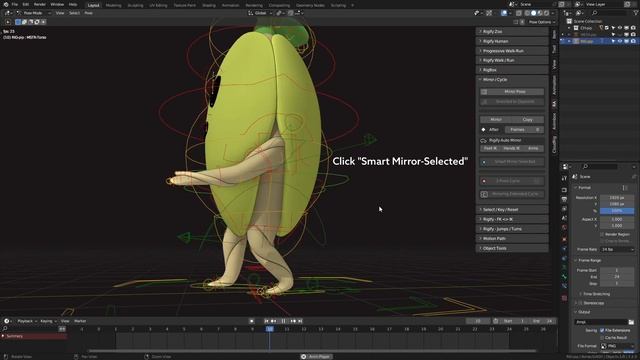Open the World properties tab icon
This screenshot has height=360, width=640.
coord(564,227)
